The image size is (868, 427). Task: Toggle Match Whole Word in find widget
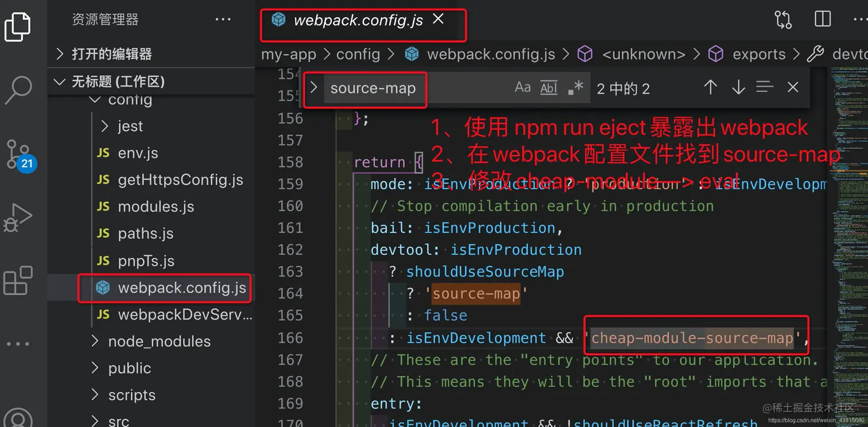click(549, 88)
